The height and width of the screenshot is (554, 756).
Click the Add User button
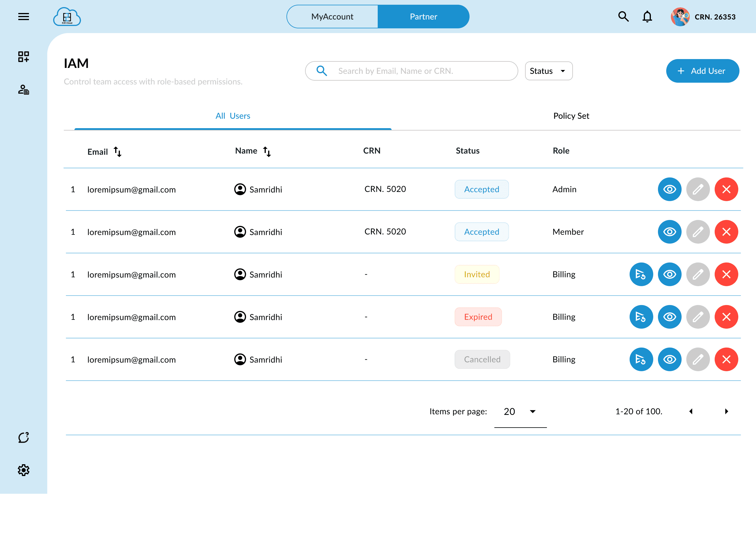pyautogui.click(x=702, y=71)
